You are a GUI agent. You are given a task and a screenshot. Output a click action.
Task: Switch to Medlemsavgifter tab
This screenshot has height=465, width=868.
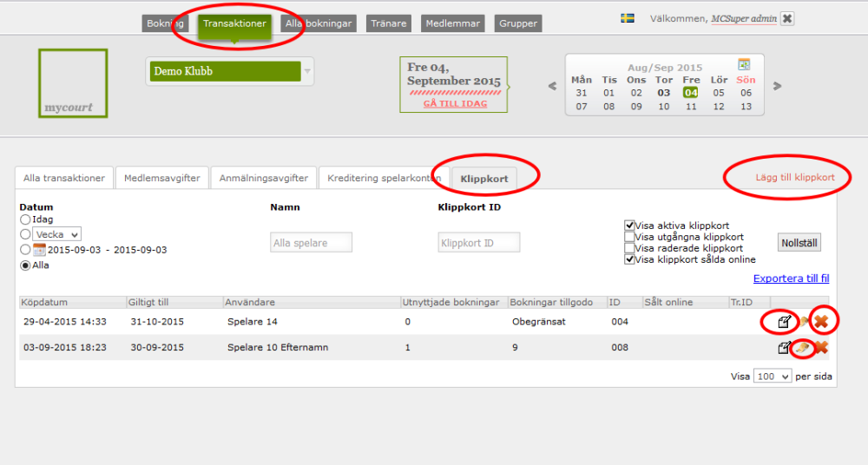[162, 178]
